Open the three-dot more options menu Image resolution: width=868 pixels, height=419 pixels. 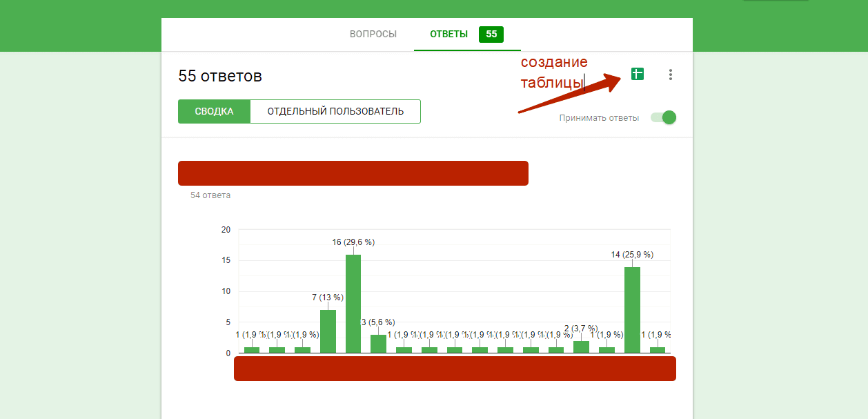point(671,75)
